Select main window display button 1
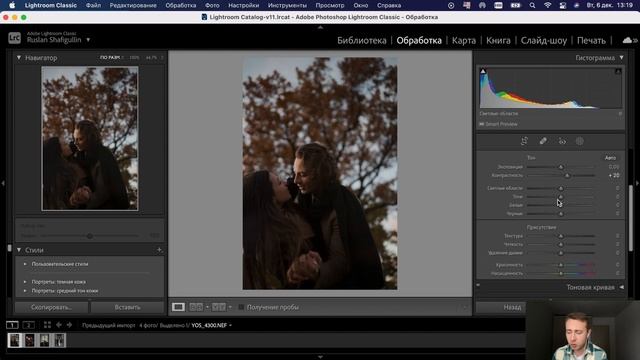This screenshot has width=640, height=360. 12,325
